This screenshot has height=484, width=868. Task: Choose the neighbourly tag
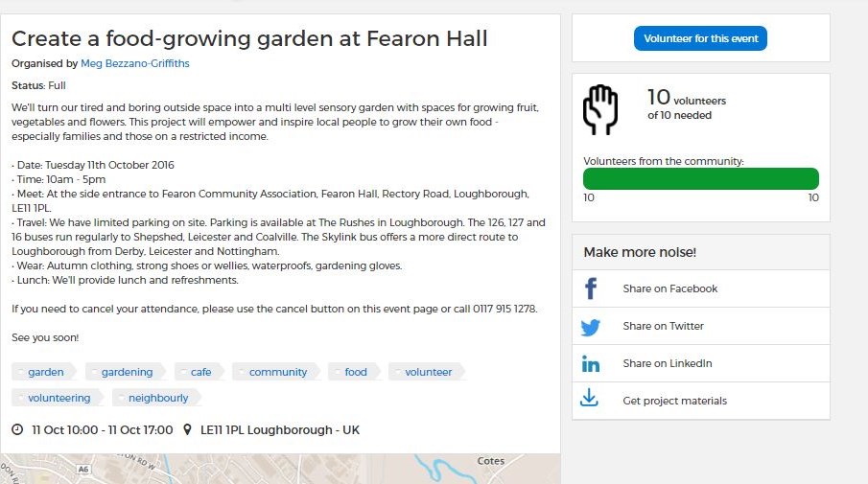(156, 398)
